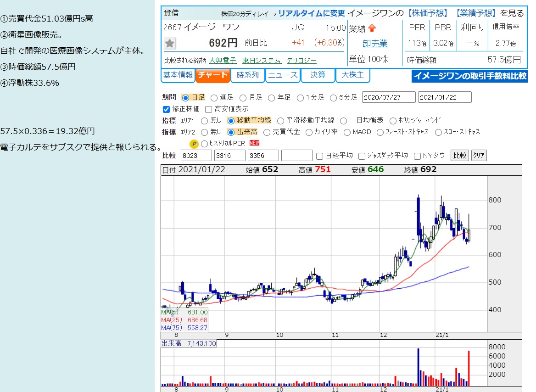Viewport: 536px width, 392px height.
Task: Click the リアルタイムに変更 link
Action: pos(312,13)
